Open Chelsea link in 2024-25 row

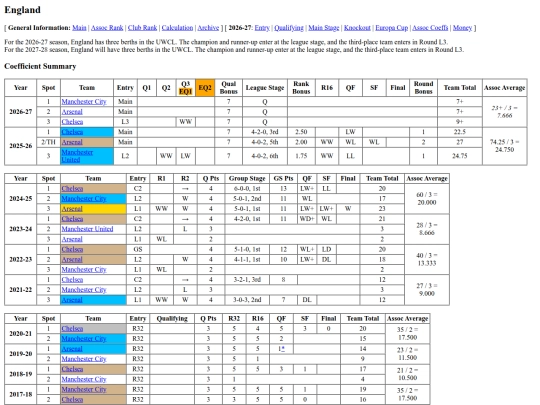pyautogui.click(x=72, y=188)
